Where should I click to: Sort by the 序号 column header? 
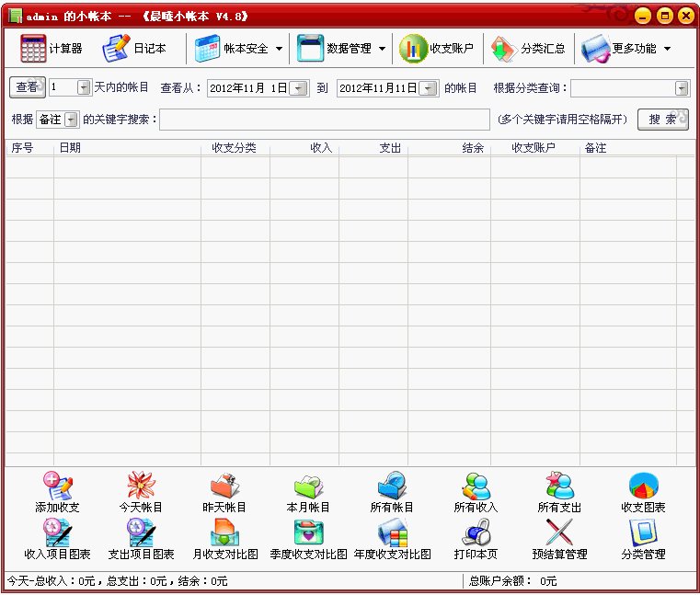(22, 148)
